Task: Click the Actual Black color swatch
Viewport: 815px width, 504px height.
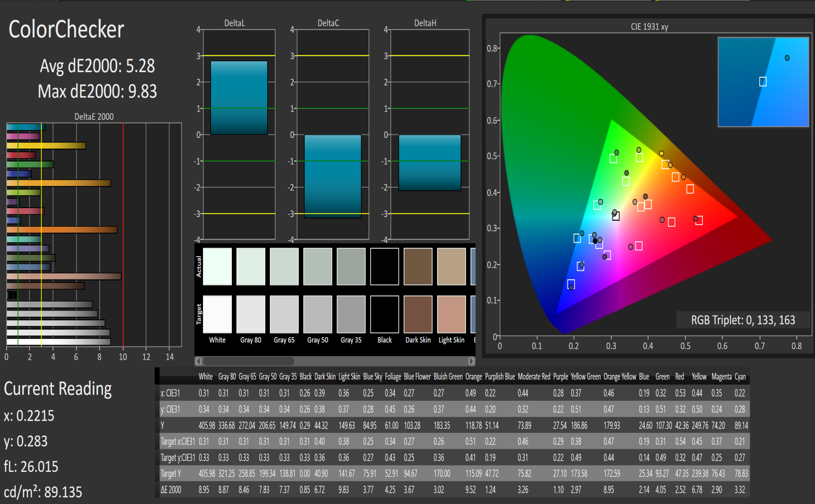Action: click(385, 266)
